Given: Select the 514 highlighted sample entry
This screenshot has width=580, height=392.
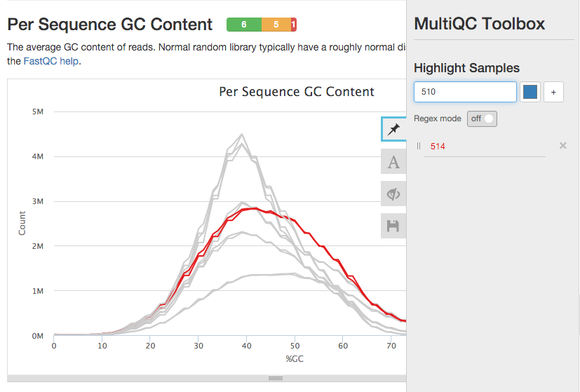Looking at the screenshot, I should coord(438,146).
